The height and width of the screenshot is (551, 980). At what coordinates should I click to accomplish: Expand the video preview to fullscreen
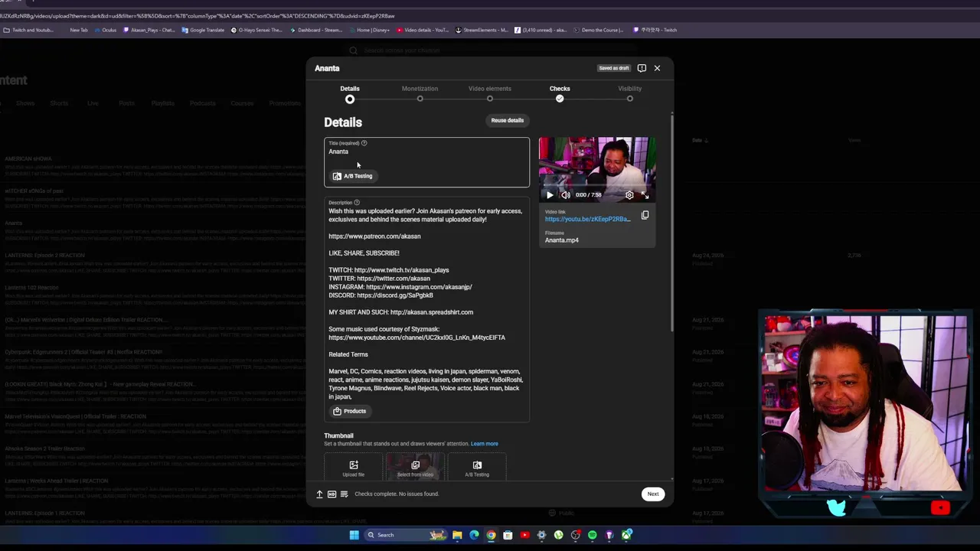tap(645, 195)
